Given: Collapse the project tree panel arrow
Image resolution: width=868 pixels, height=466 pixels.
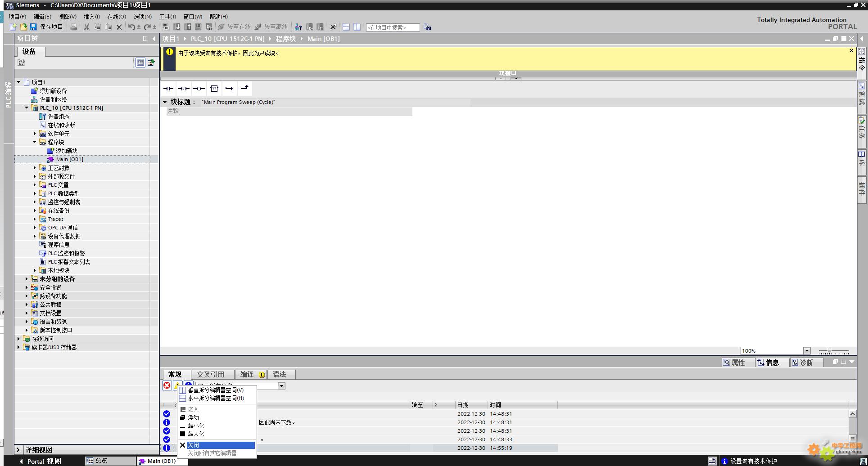Looking at the screenshot, I should coord(154,39).
